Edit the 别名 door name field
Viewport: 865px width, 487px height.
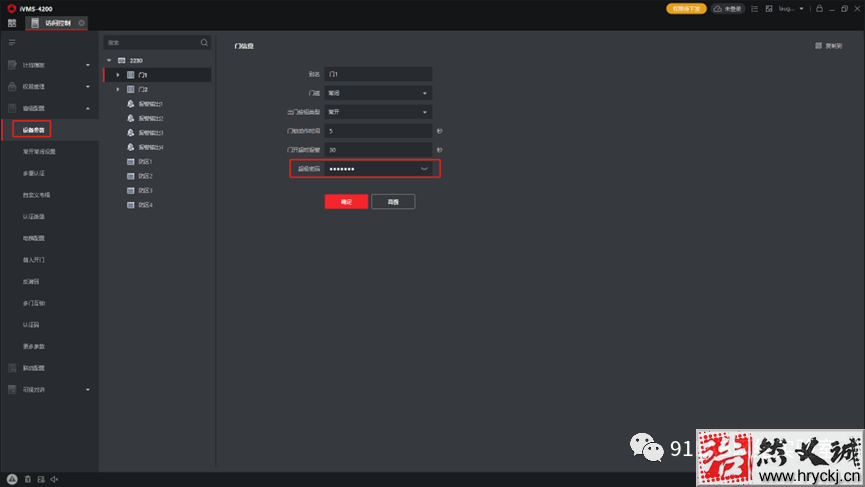(378, 74)
